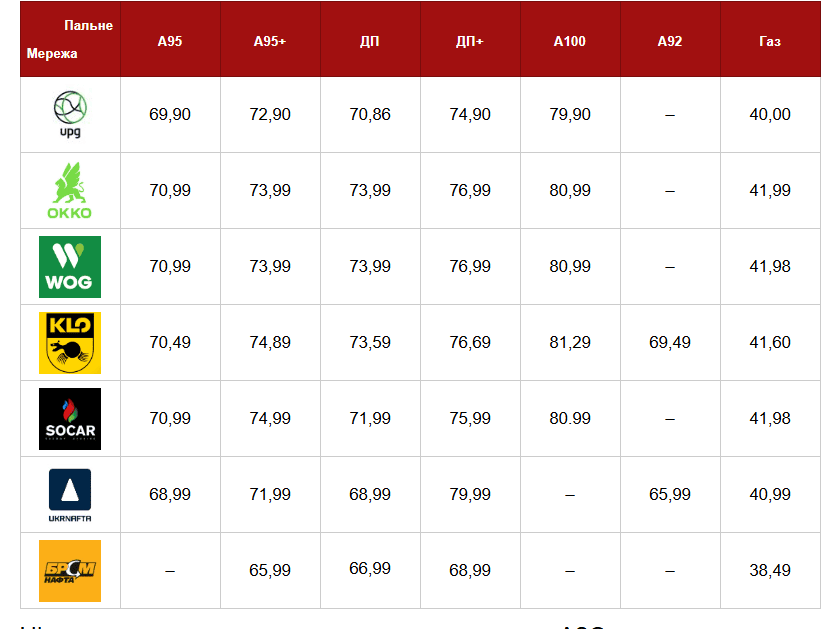Click the yellow KLO logo
This screenshot has height=629, width=837.
(x=70, y=343)
